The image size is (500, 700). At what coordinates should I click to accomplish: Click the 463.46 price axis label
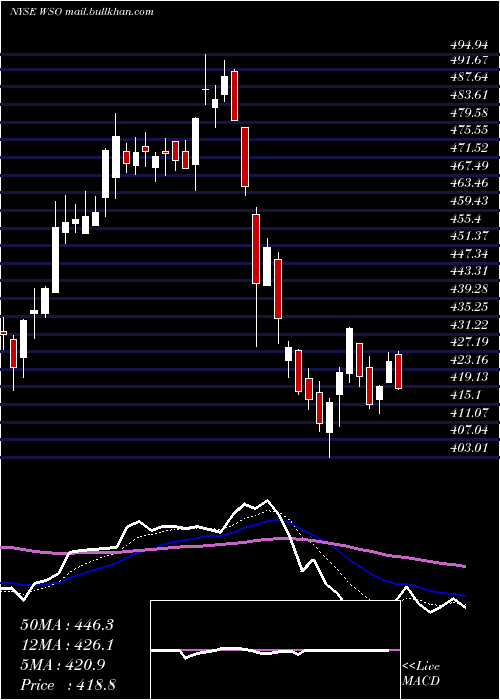pos(468,183)
